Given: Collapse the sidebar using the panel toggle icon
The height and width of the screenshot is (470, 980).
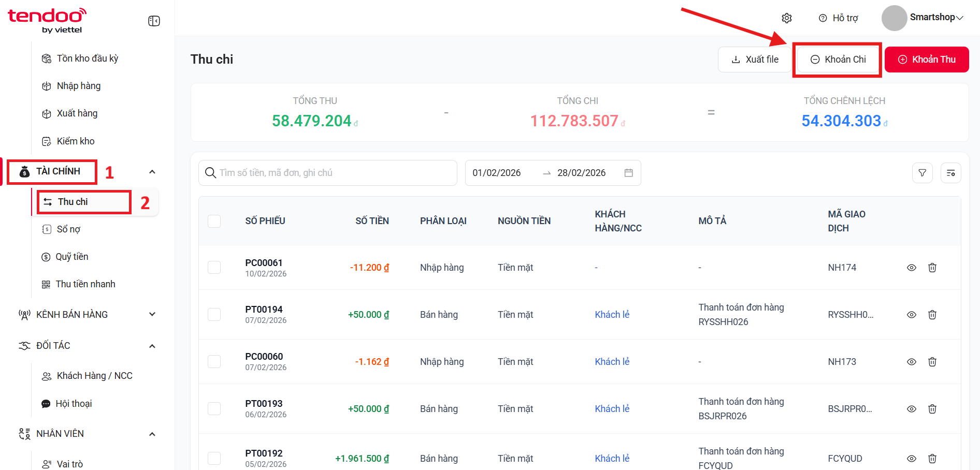Looking at the screenshot, I should point(154,21).
